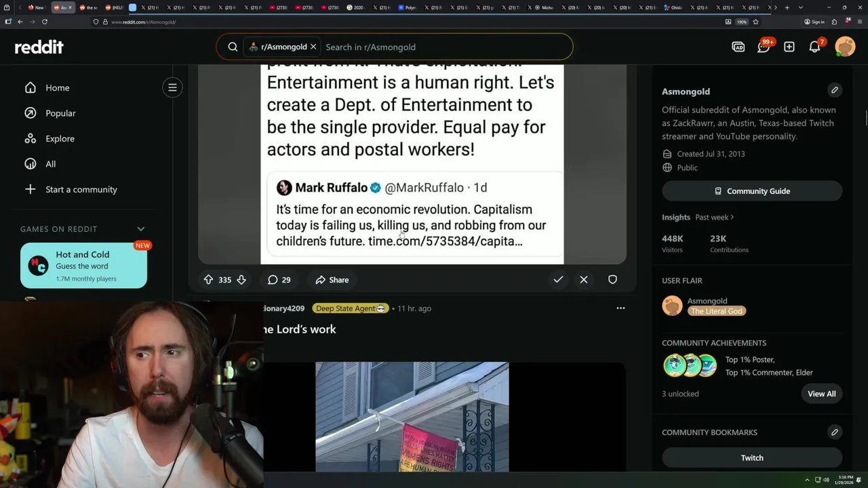Open the user avatar menu
Screen dimensions: 868x488
coord(845,47)
